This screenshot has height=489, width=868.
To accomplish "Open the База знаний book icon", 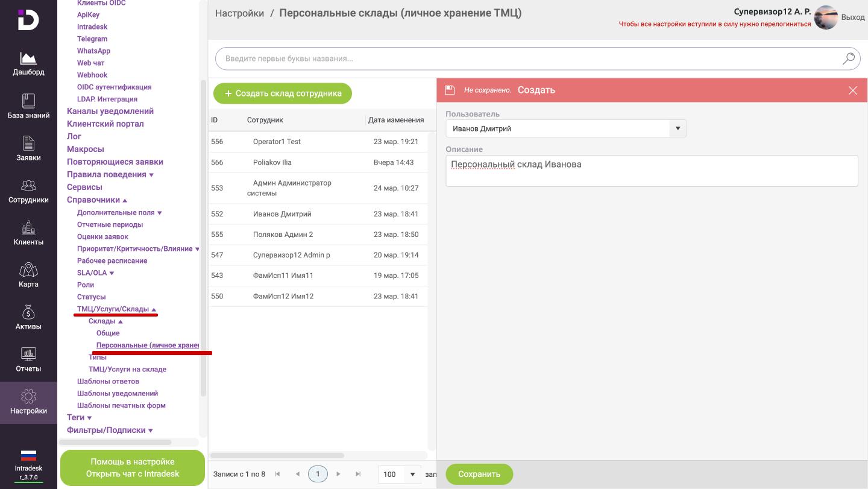I will click(x=28, y=101).
